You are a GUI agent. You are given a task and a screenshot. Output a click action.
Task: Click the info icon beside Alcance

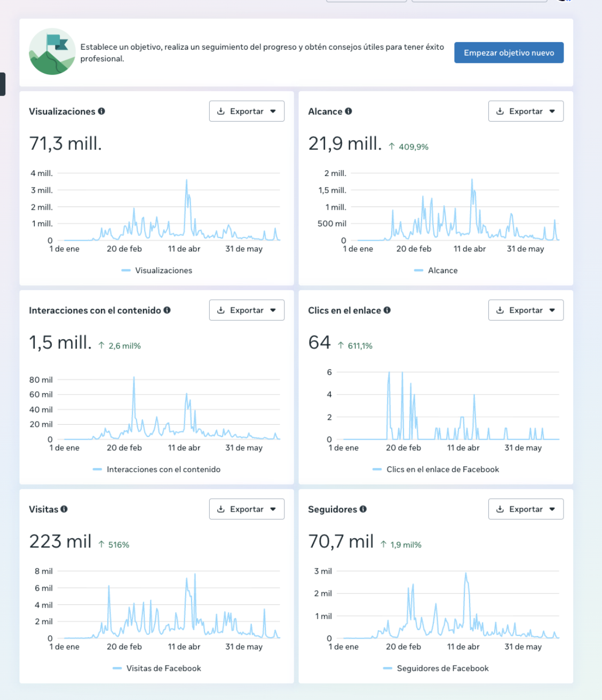[x=348, y=111]
